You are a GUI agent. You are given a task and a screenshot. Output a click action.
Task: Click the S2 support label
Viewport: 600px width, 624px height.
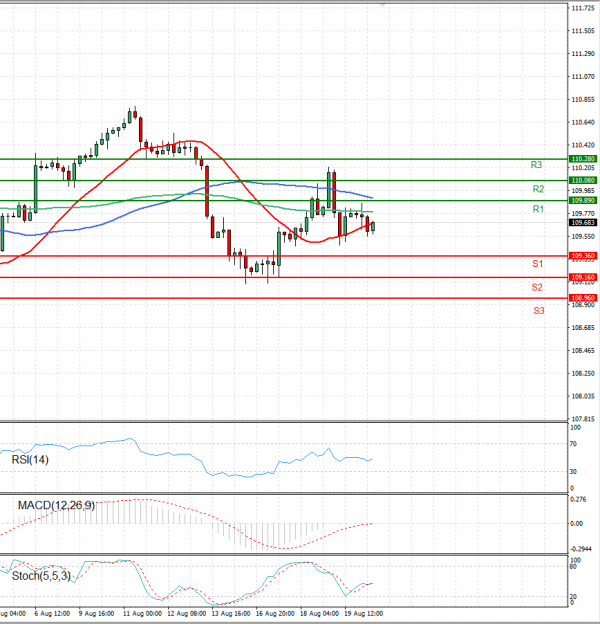tap(537, 287)
